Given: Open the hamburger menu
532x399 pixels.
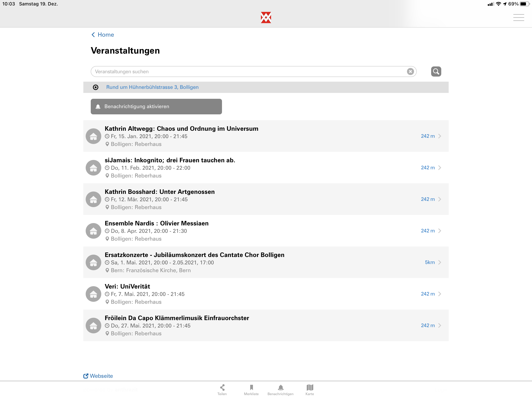Looking at the screenshot, I should coord(518,18).
